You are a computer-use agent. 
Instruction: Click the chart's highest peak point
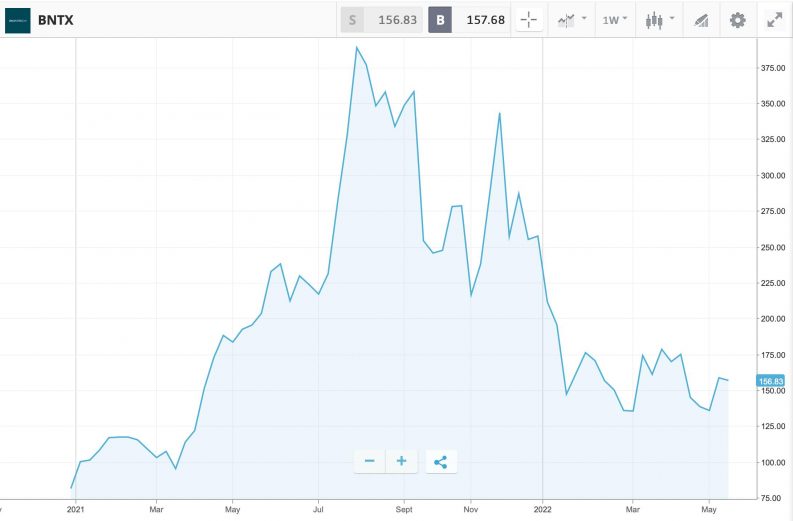click(357, 47)
